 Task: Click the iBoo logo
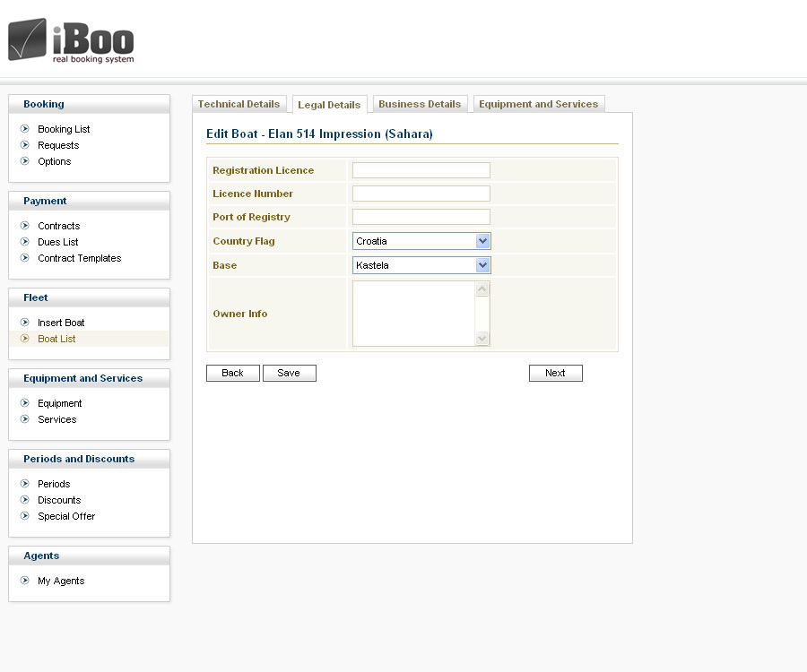(71, 40)
